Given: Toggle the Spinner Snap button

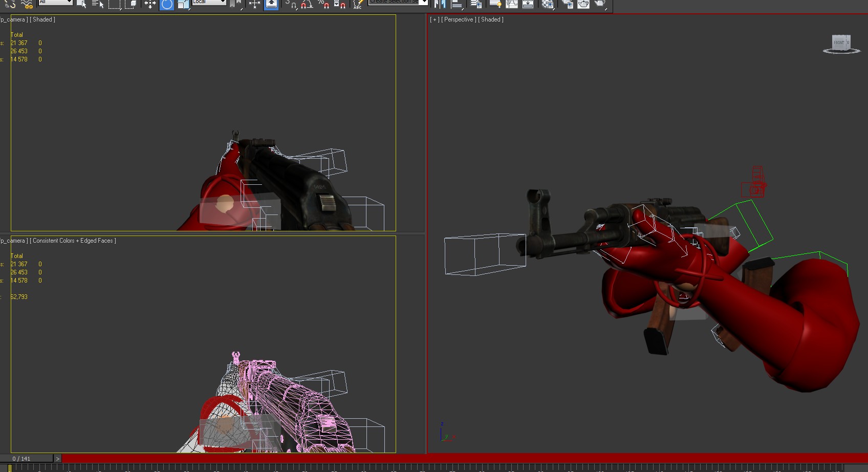Looking at the screenshot, I should pyautogui.click(x=340, y=4).
